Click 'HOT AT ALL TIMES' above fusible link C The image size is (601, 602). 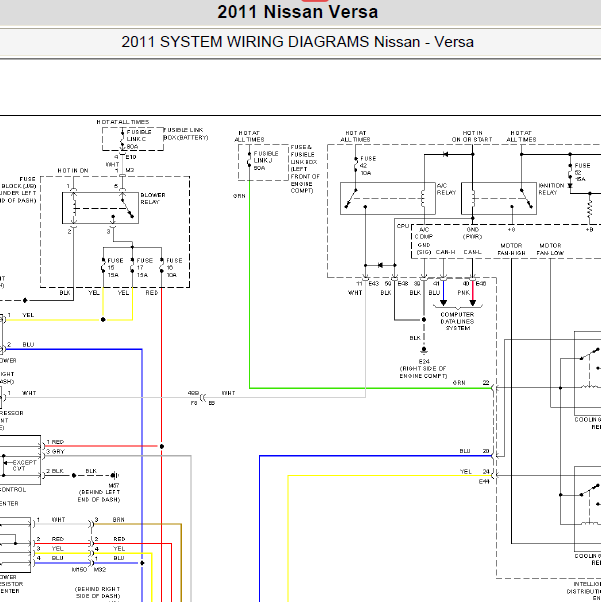[x=123, y=122]
